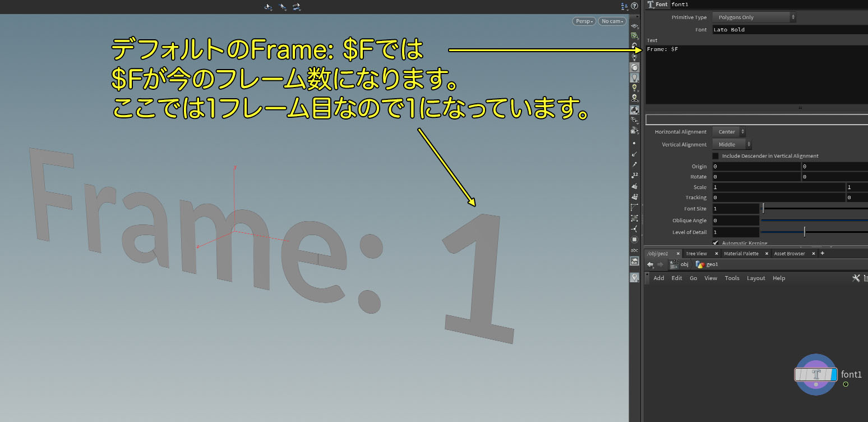
Task: Click the obj clapperboard icon in path bar
Action: [673, 264]
